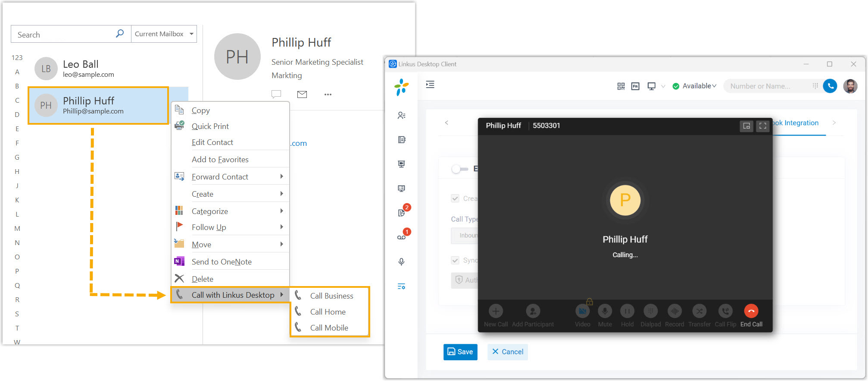Switch call window to mini mode

coord(746,126)
